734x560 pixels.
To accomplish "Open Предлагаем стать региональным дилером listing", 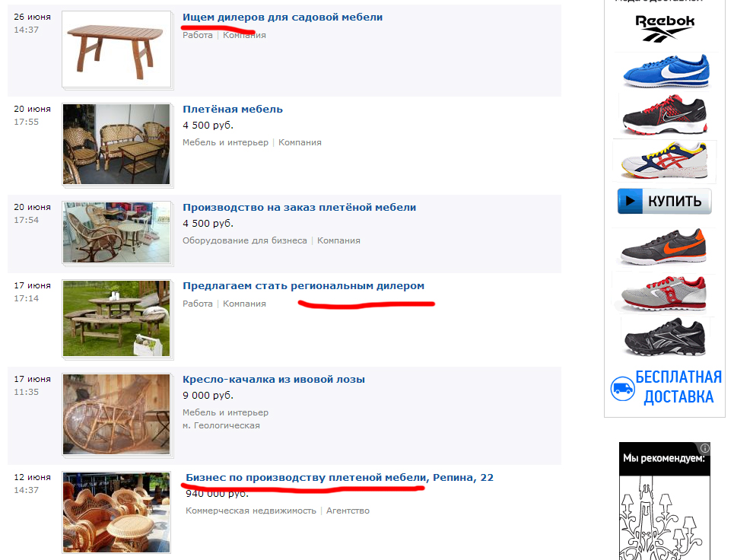I will pyautogui.click(x=303, y=285).
